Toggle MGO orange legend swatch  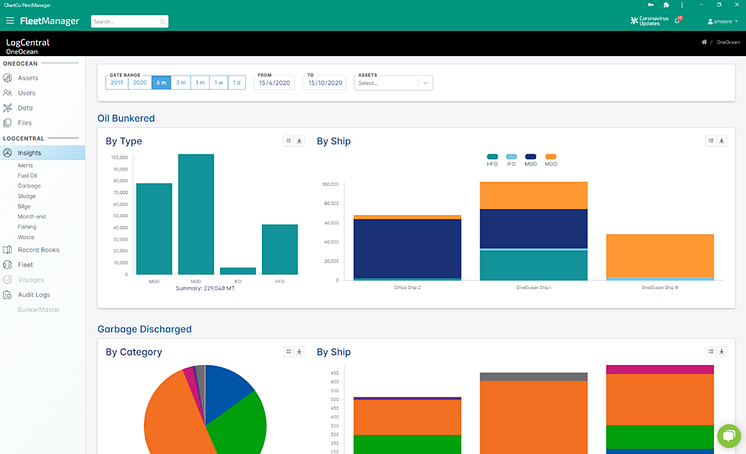tap(551, 157)
